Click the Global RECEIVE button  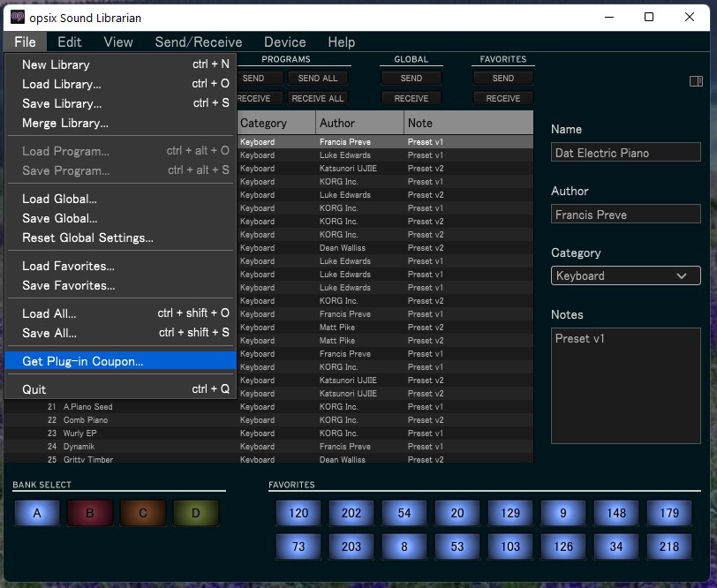[x=411, y=98]
